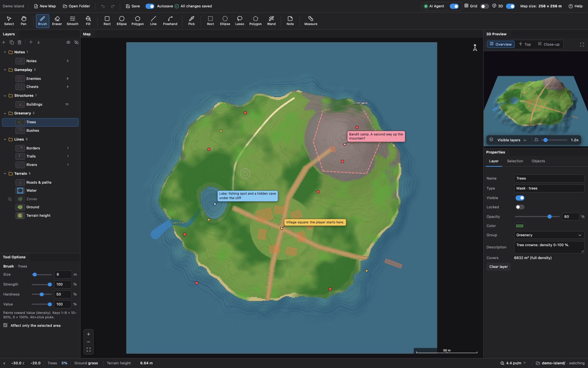This screenshot has width=588, height=368.
Task: Activate the Freehand tool
Action: pyautogui.click(x=170, y=21)
